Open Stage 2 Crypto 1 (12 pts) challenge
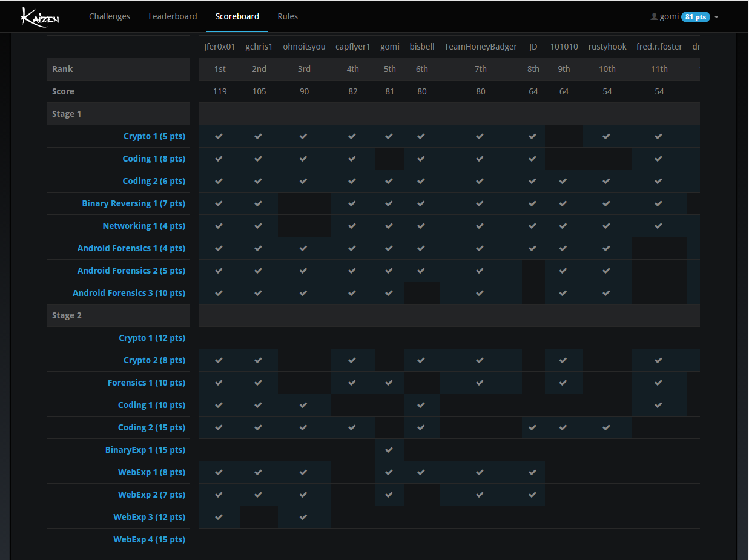Viewport: 749px width, 560px height. [152, 338]
